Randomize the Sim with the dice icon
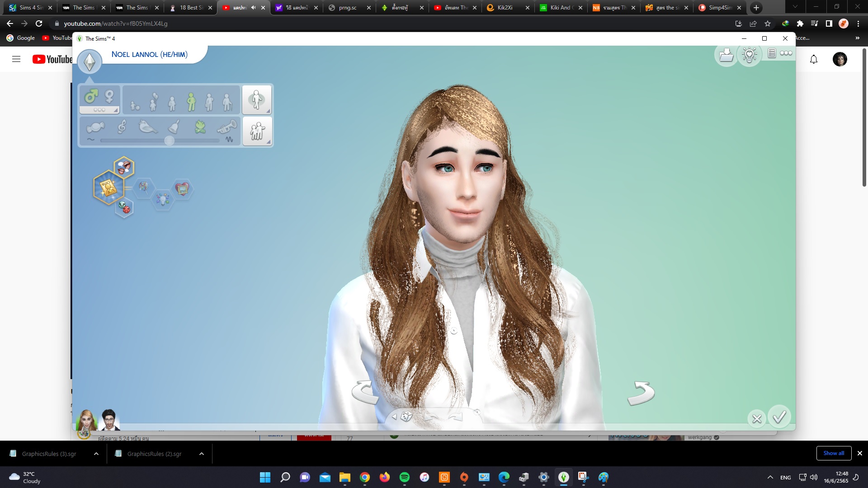 tap(406, 416)
